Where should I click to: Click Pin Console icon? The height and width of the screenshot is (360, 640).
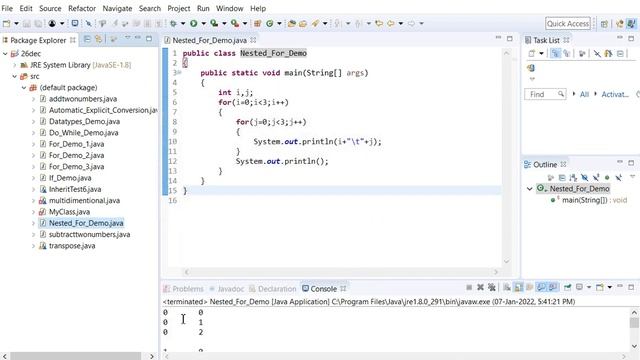point(567,287)
